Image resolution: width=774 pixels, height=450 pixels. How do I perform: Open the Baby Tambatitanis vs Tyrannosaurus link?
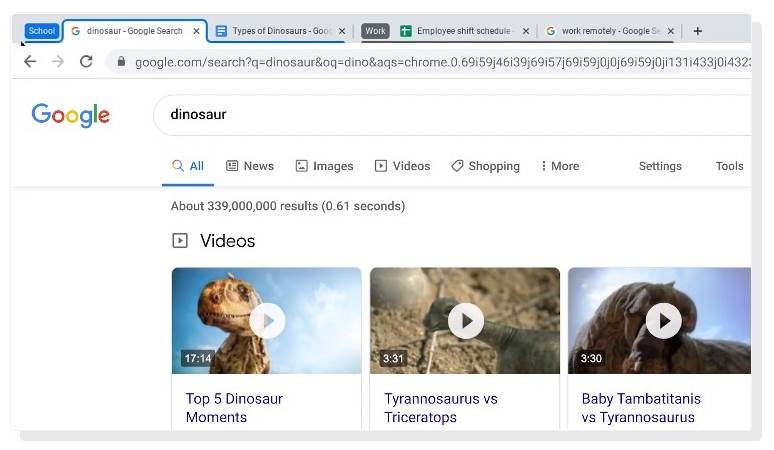[640, 408]
